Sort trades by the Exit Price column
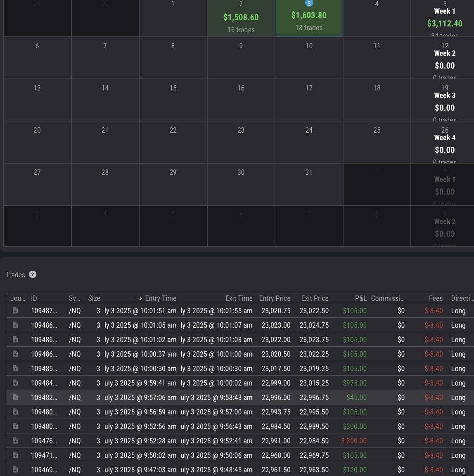This screenshot has height=476, width=474. click(315, 298)
